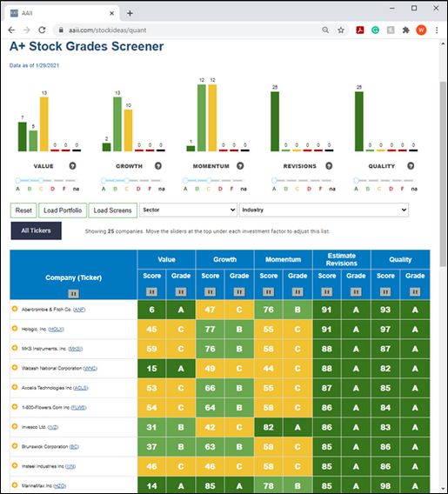Viewport: 448px width, 494px height.
Task: Click the Adobe Acrobat extension icon
Action: [x=360, y=30]
